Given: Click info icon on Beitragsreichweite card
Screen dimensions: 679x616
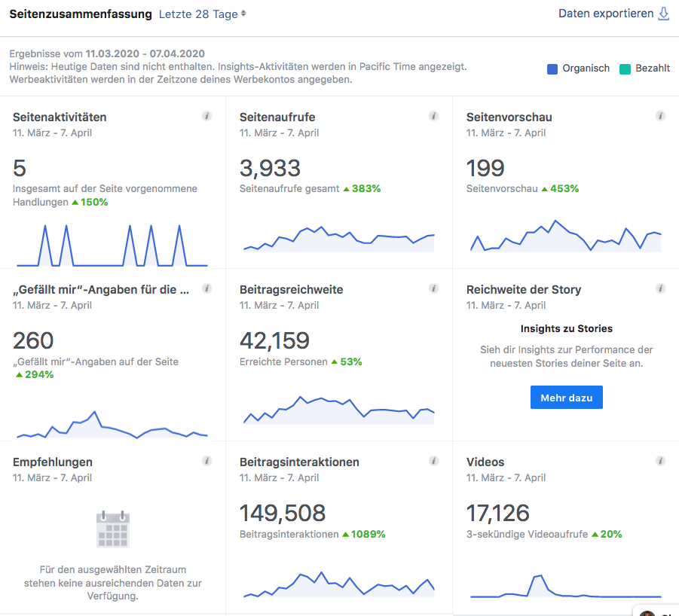Looking at the screenshot, I should (434, 288).
